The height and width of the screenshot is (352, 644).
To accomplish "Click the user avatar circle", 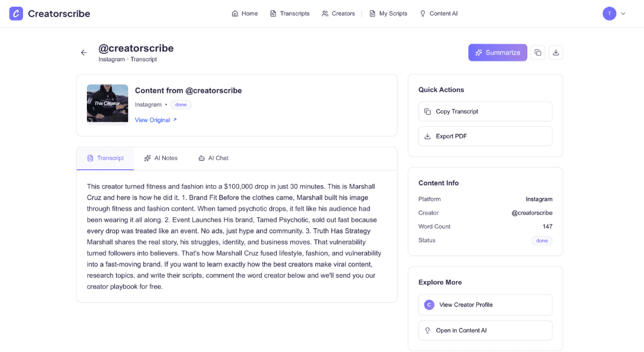I will click(x=609, y=13).
